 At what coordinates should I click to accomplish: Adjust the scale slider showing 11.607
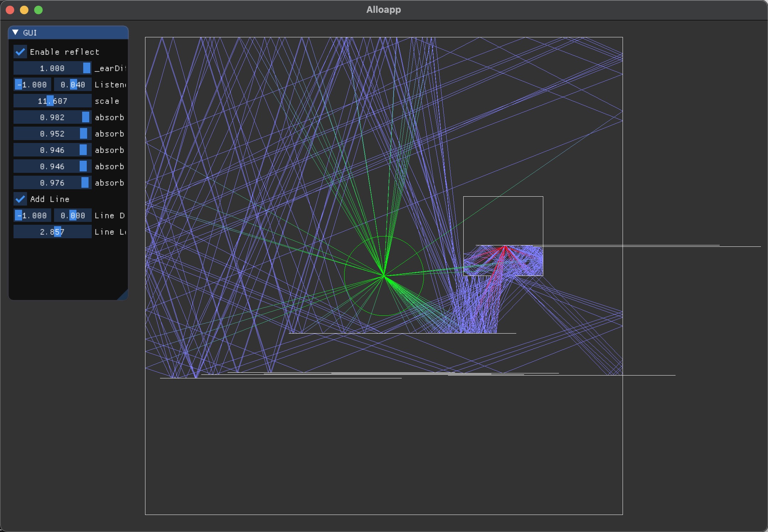click(x=52, y=101)
